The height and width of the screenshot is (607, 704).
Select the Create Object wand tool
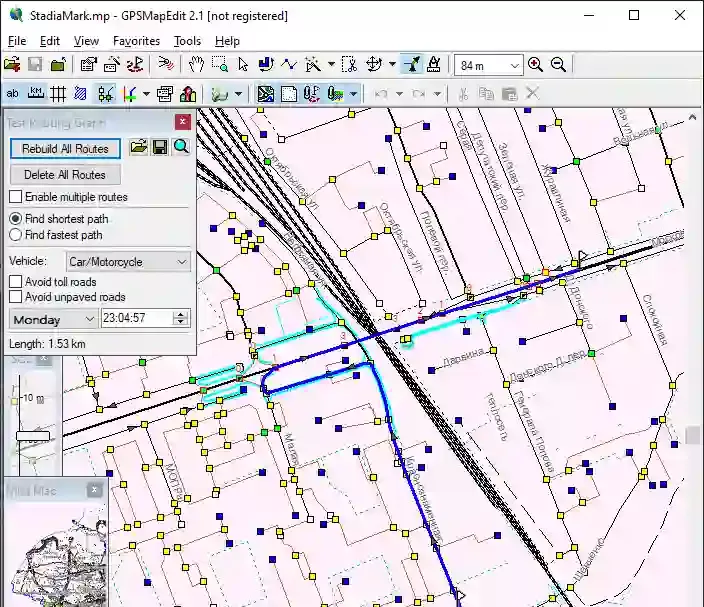[x=313, y=65]
